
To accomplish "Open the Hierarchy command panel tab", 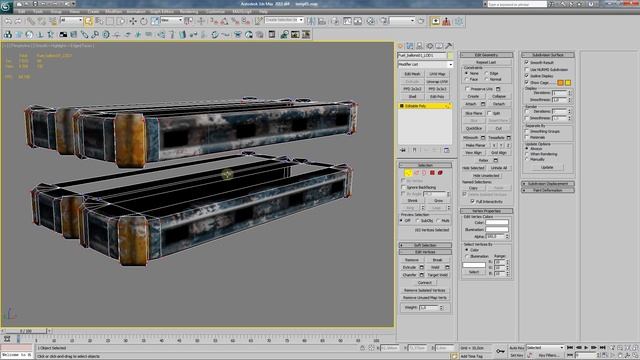I will click(x=420, y=46).
